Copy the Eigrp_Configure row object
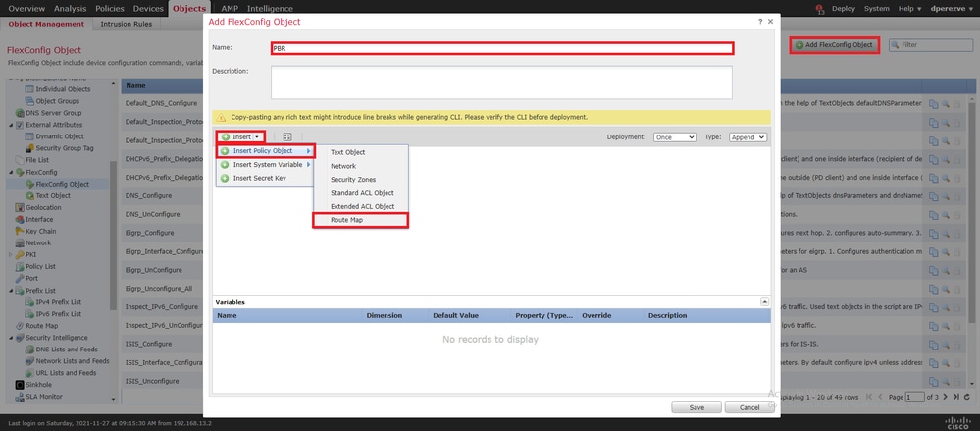 pos(934,234)
